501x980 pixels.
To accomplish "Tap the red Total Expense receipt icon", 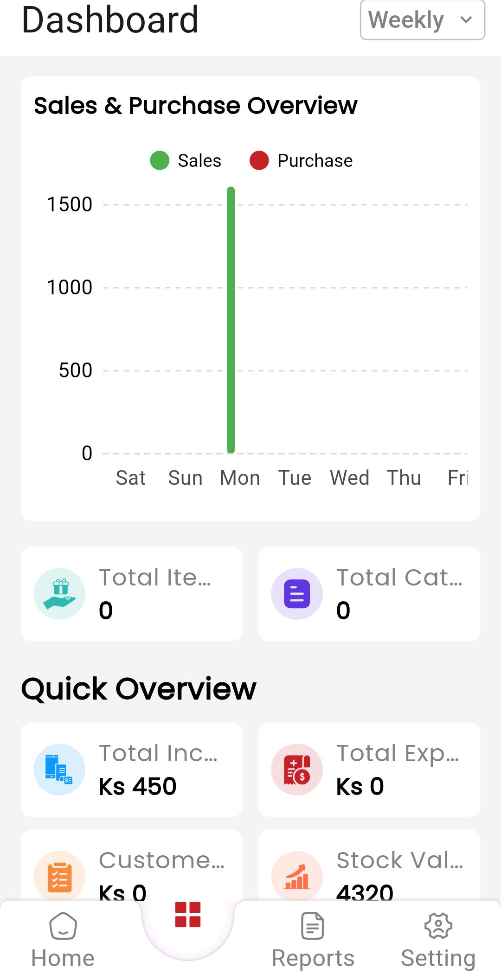I will click(x=297, y=770).
